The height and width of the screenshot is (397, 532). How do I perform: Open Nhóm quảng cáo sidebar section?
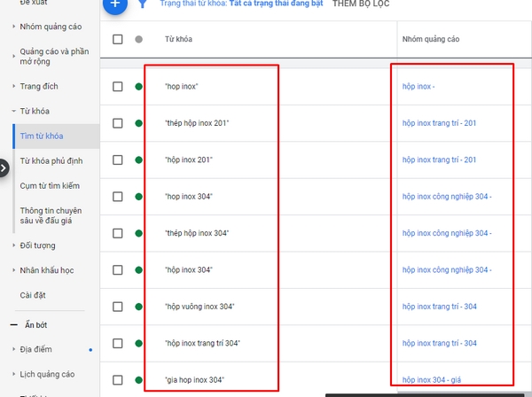[51, 27]
